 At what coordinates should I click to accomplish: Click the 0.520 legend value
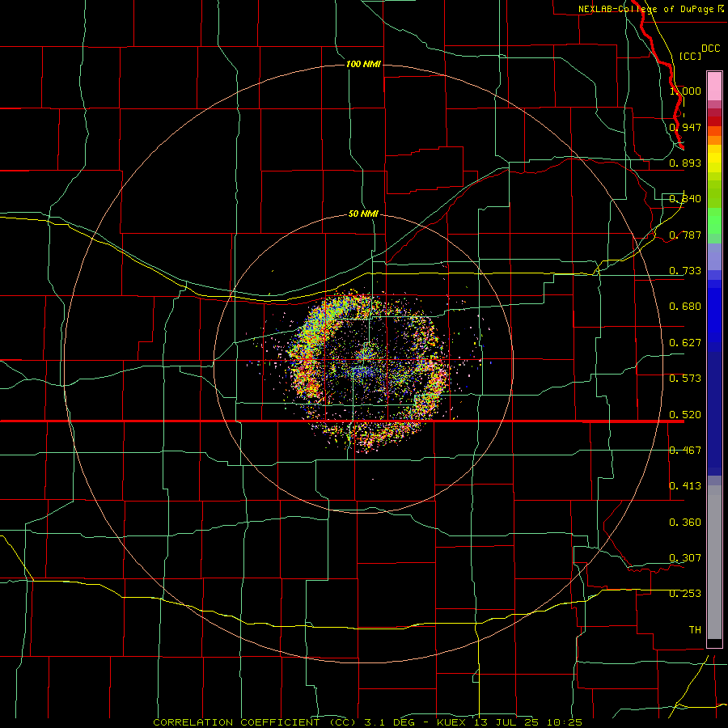[x=685, y=415]
